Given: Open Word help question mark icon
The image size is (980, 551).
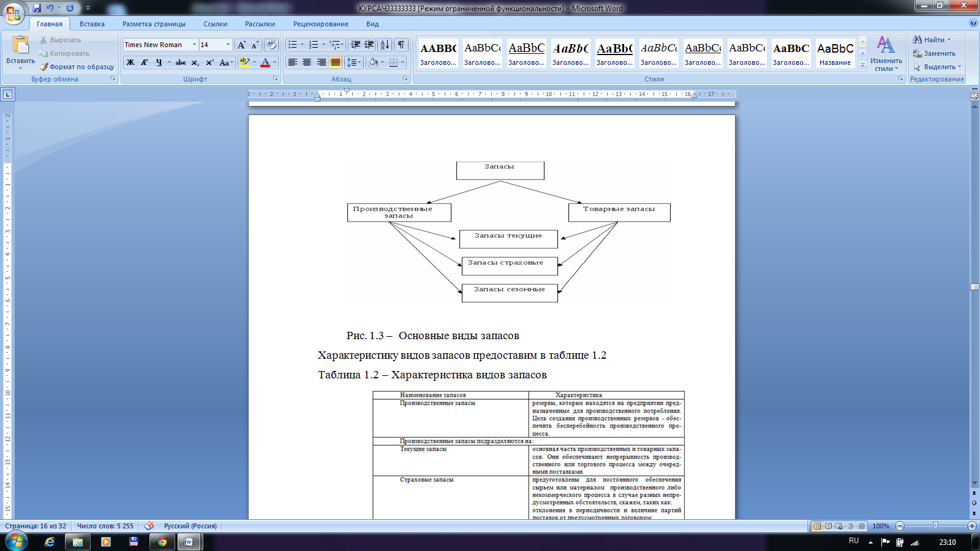Looking at the screenshot, I should coord(973,23).
